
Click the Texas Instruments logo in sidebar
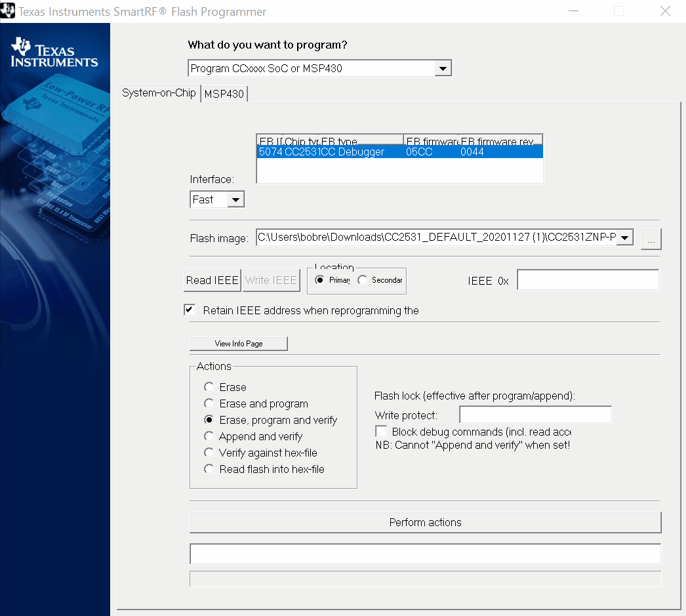54,52
